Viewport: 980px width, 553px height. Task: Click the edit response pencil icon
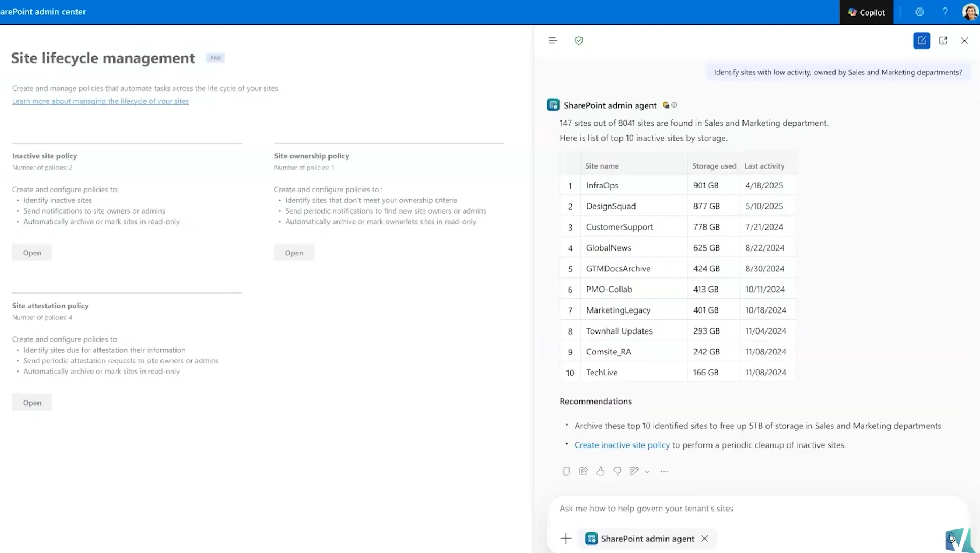click(634, 471)
